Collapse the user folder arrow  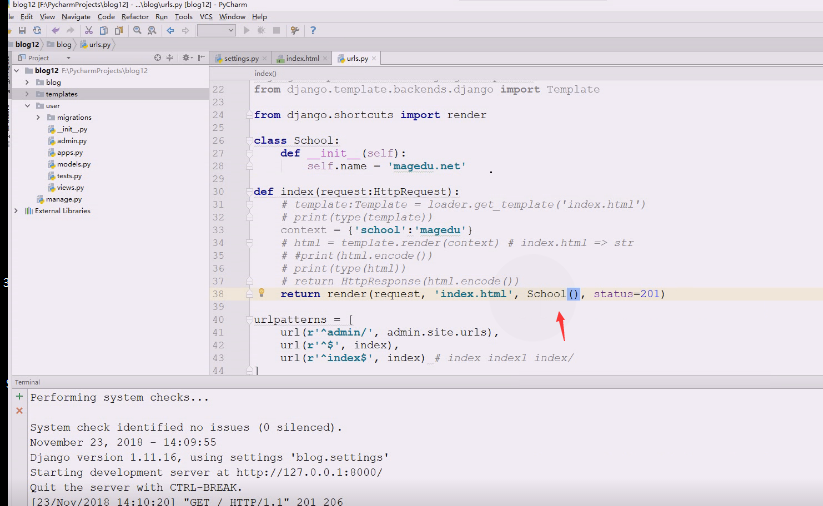(27, 106)
